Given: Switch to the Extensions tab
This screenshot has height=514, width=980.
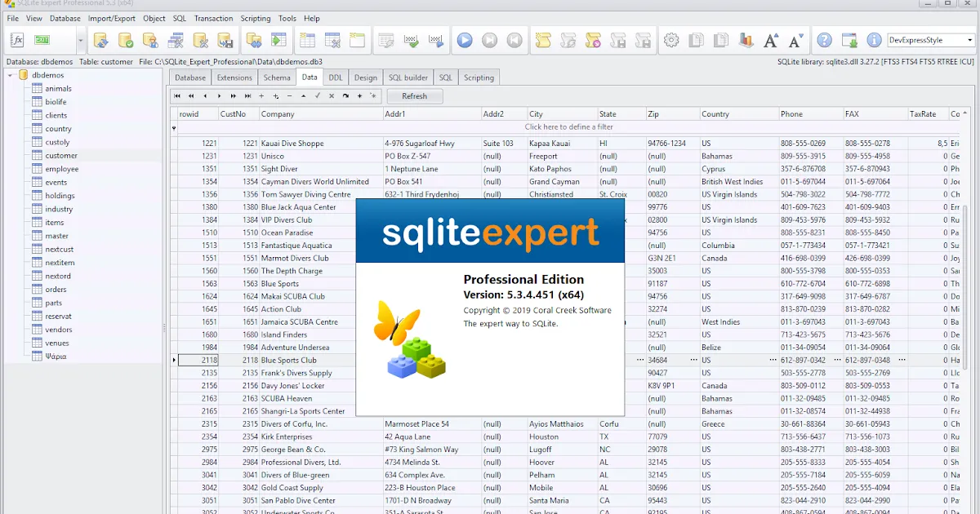Looking at the screenshot, I should 234,78.
